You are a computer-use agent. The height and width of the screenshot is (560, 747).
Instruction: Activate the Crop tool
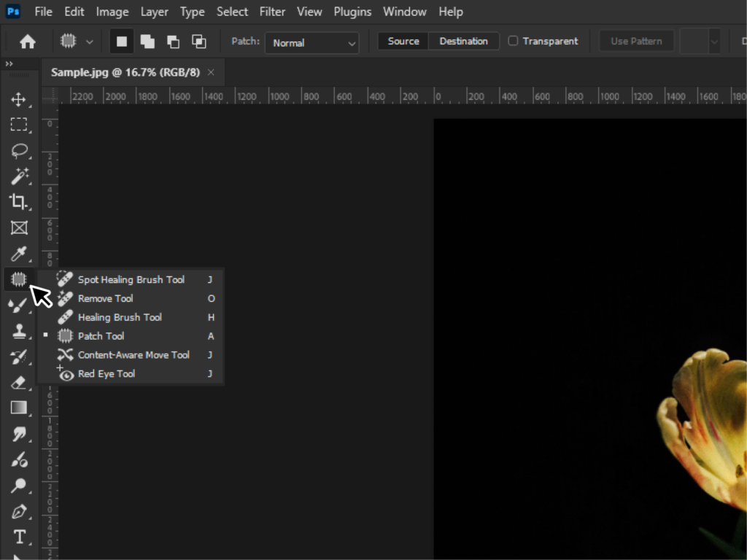coord(20,202)
